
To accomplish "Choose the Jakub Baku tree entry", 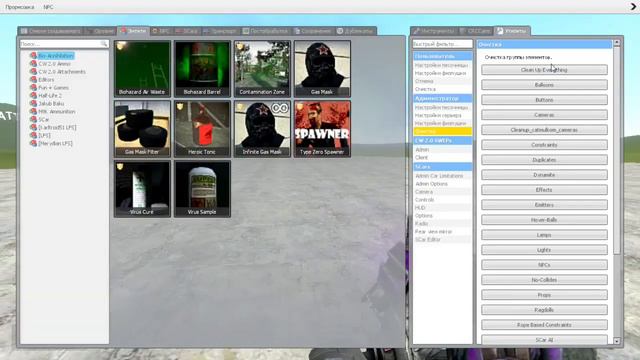I will click(x=51, y=104).
